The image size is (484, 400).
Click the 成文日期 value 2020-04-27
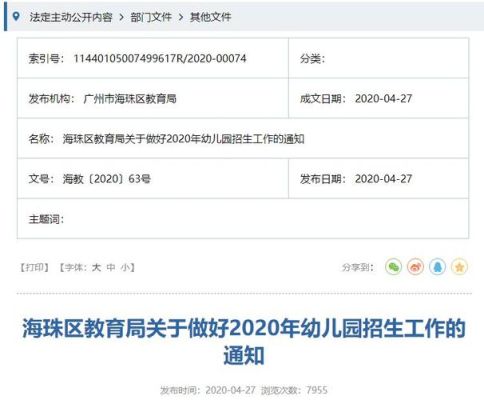383,99
